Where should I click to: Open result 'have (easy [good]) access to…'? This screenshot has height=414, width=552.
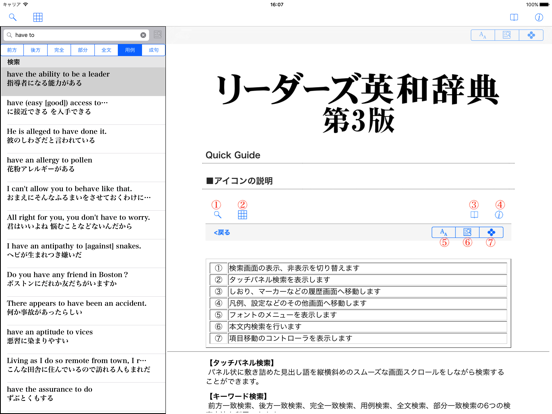coord(83,110)
